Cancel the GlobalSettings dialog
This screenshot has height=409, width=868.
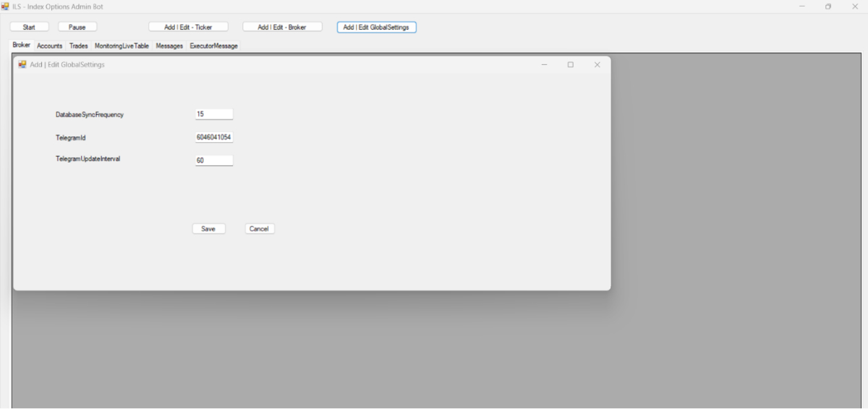click(x=259, y=228)
